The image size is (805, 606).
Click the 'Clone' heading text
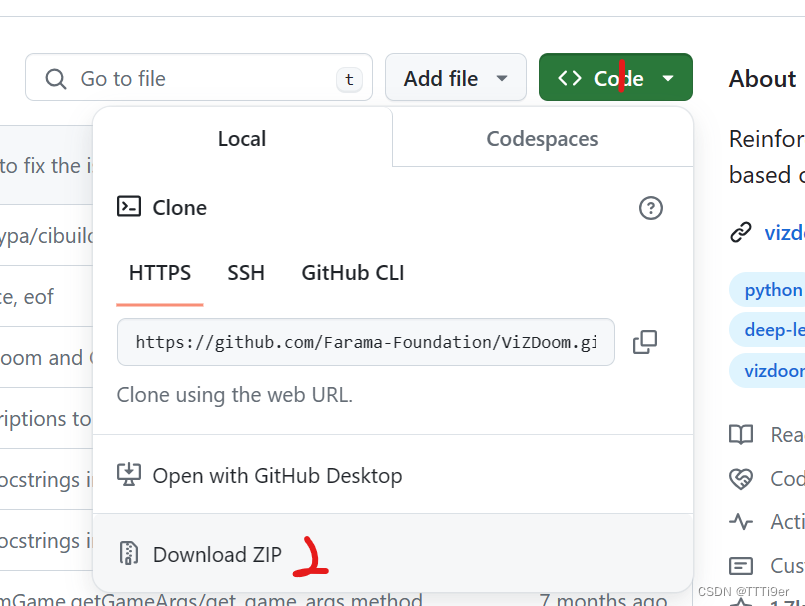[180, 208]
